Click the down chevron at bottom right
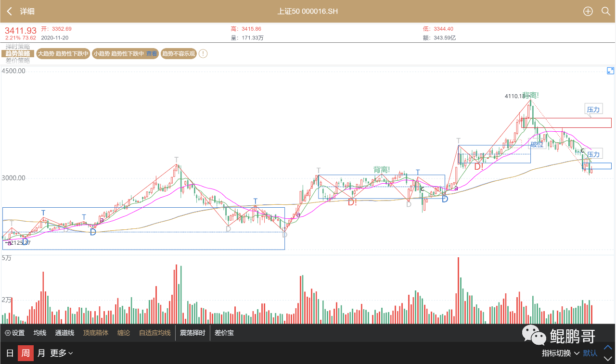The image size is (616, 364). coord(608,358)
